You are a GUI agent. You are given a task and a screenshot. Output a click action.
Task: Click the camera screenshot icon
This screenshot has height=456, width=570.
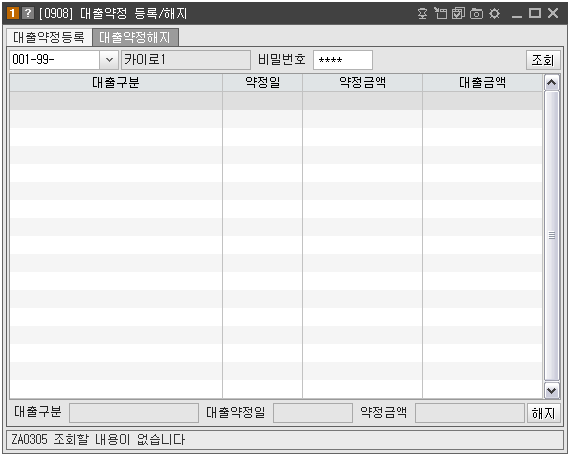pos(476,13)
